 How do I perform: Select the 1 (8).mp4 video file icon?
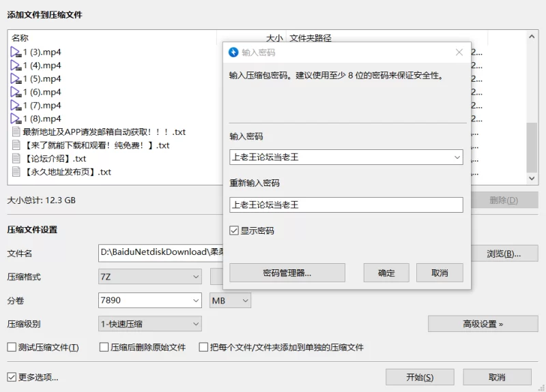[16, 119]
